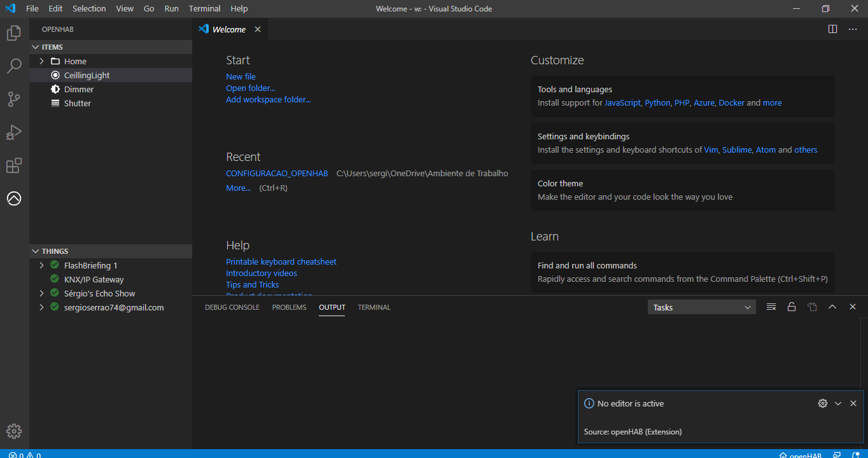The height and width of the screenshot is (458, 868).
Task: Clear the output panel
Action: [x=771, y=307]
